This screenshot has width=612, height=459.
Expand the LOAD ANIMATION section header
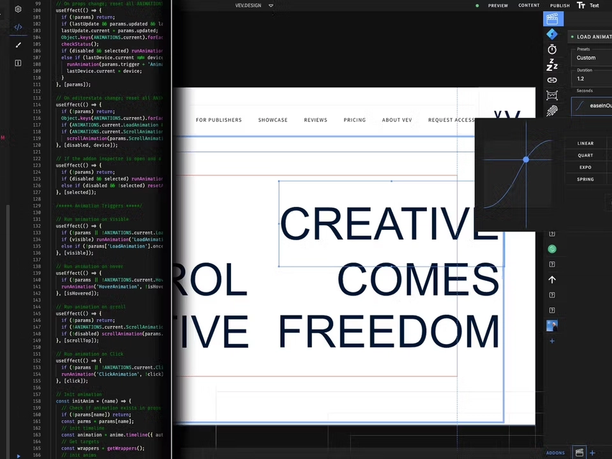(591, 37)
